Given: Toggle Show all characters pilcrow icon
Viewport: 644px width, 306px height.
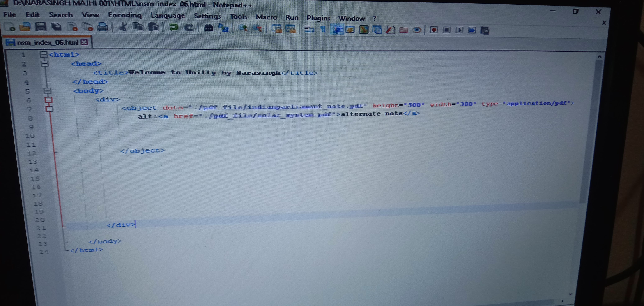Looking at the screenshot, I should [323, 29].
